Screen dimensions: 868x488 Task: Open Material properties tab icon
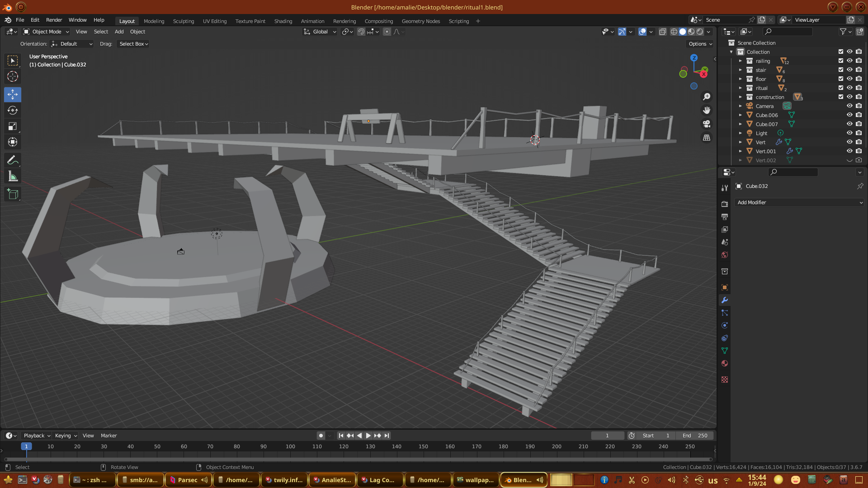pos(725,364)
